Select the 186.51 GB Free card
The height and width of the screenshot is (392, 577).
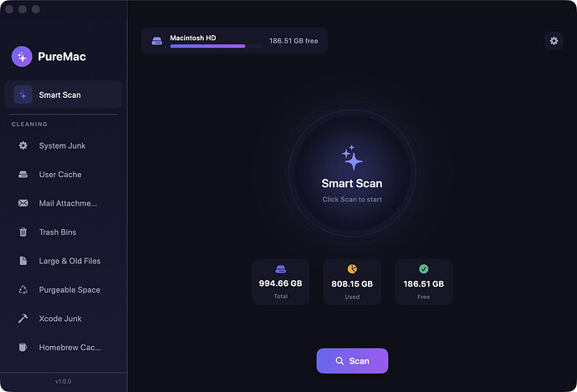[423, 282]
